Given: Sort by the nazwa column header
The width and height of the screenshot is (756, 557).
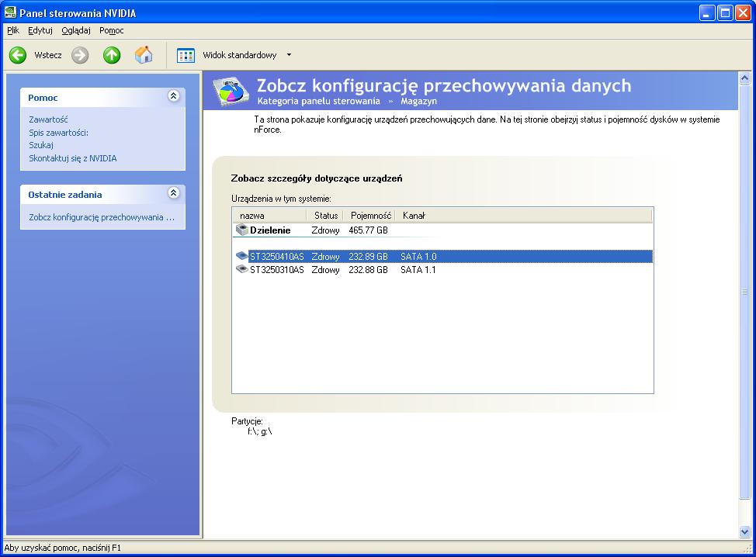Looking at the screenshot, I should pyautogui.click(x=269, y=216).
